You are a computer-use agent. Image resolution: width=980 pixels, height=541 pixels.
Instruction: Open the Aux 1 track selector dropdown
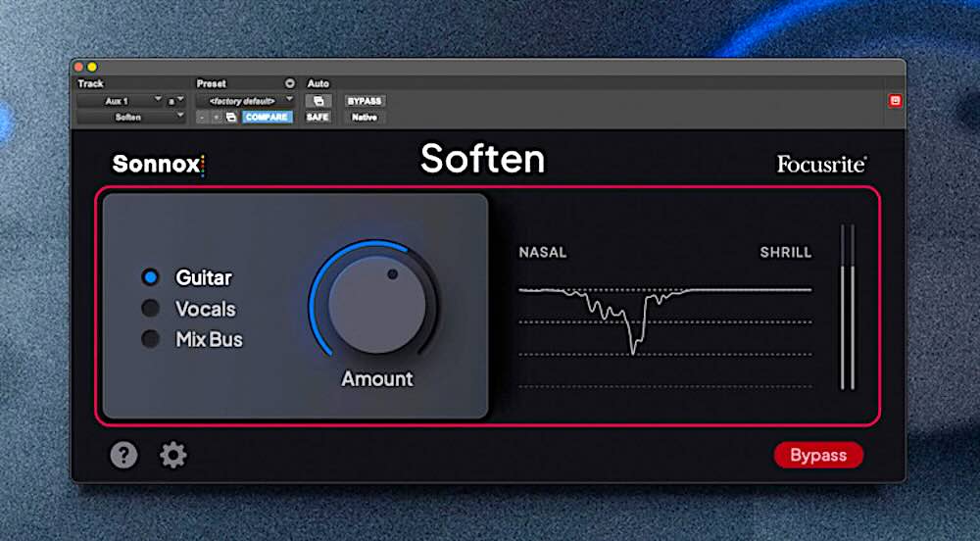point(121,101)
